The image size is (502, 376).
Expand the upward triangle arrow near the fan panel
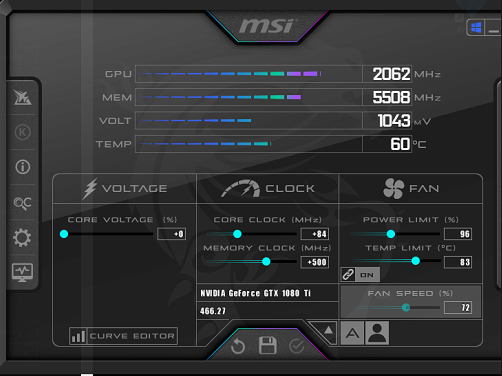click(328, 330)
